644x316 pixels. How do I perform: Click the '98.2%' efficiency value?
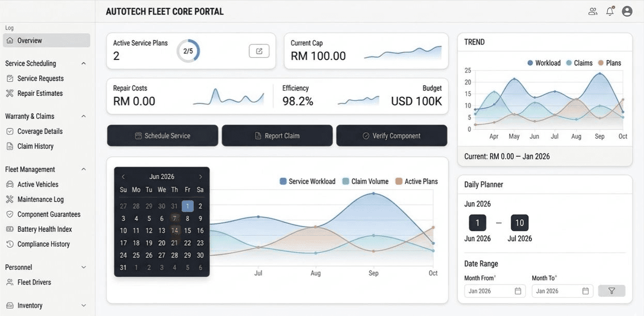coord(298,101)
